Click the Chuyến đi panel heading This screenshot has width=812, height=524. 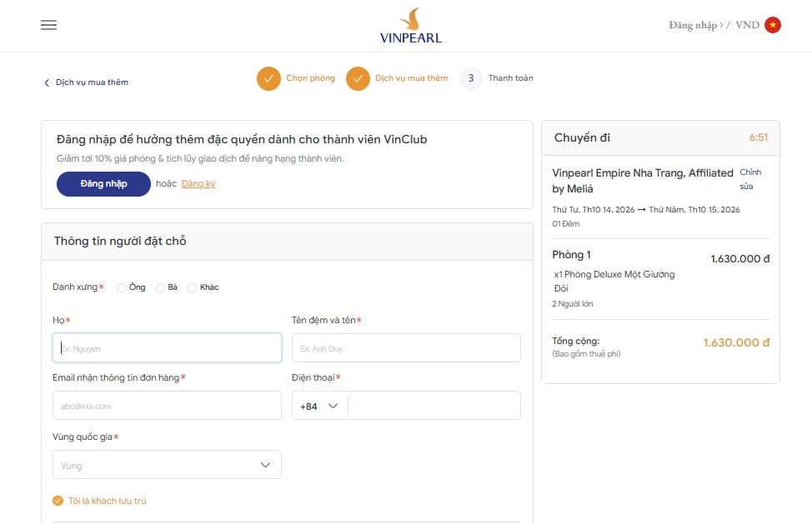(x=582, y=137)
